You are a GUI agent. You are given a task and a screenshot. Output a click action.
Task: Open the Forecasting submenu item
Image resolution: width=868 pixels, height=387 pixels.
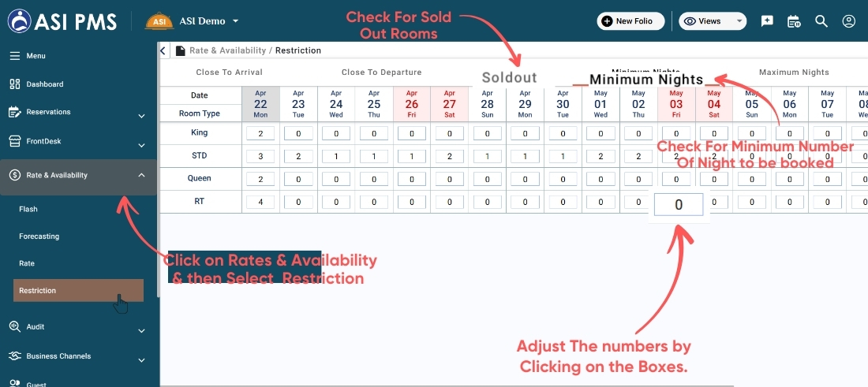click(x=39, y=236)
